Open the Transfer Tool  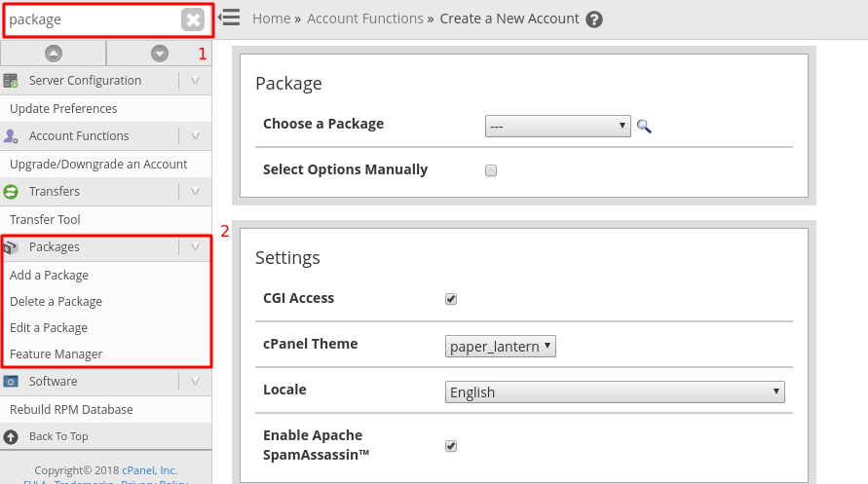point(45,219)
